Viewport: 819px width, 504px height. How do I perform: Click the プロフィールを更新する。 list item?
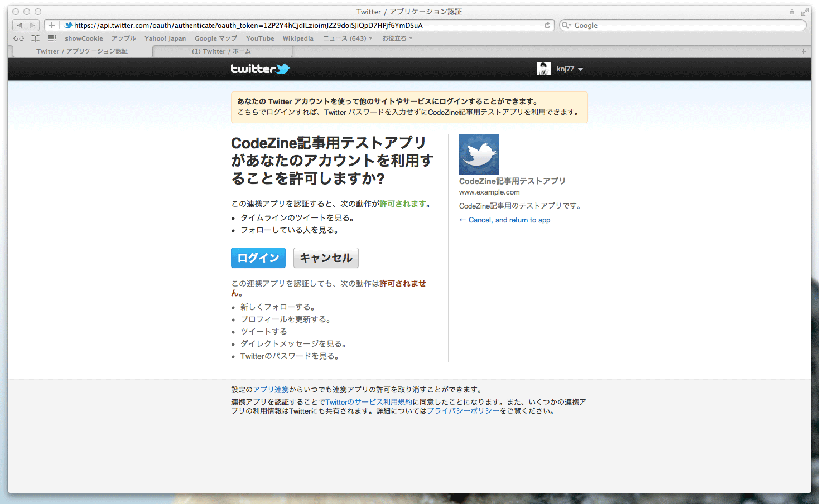click(x=286, y=319)
